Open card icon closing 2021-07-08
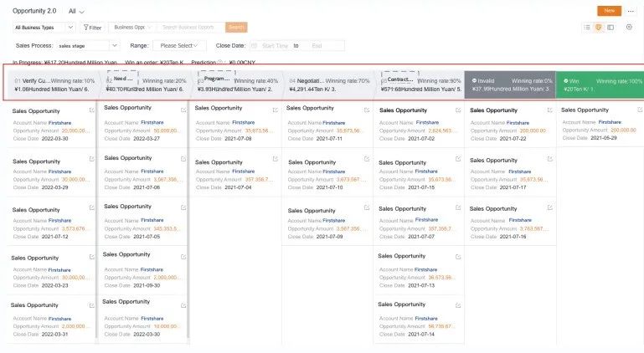 (276, 110)
